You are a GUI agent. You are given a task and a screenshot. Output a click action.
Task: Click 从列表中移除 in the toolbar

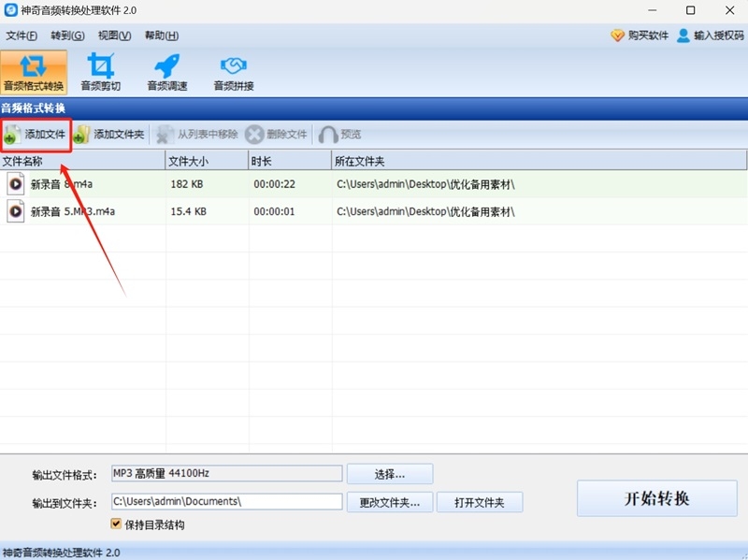pyautogui.click(x=197, y=135)
